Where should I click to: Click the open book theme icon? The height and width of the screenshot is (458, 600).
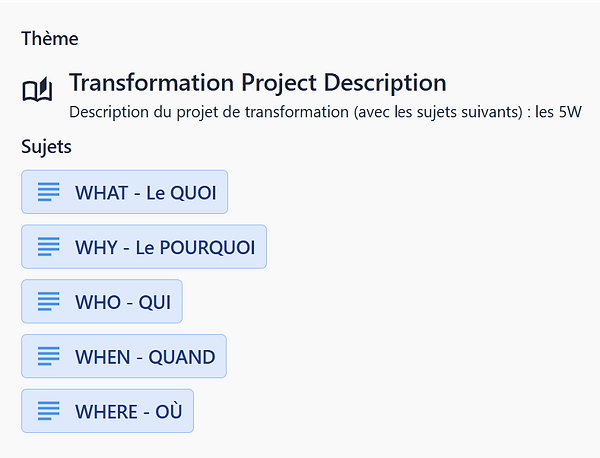pos(37,92)
